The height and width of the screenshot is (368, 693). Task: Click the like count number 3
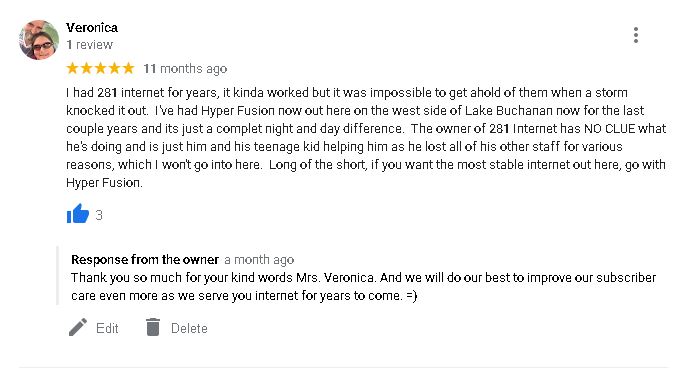99,215
